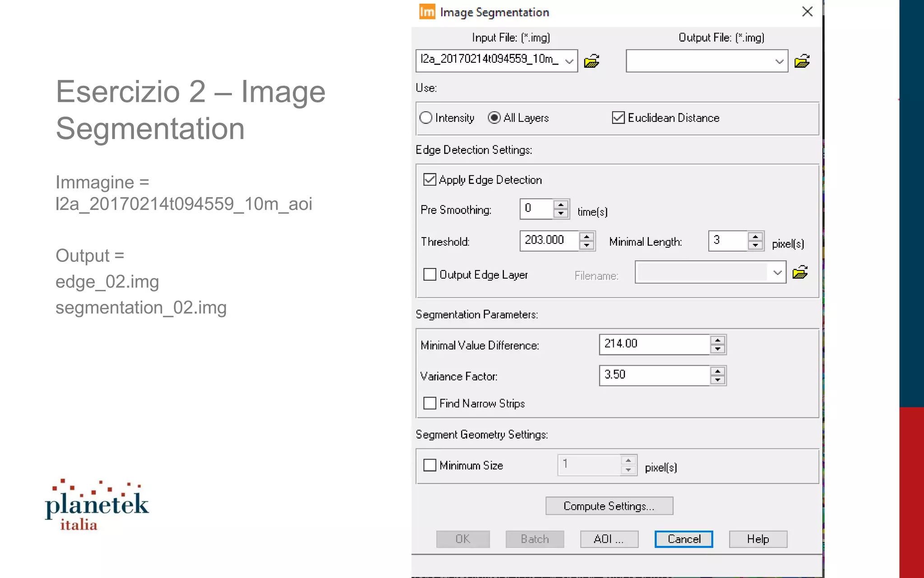Enable the Find Narrow Strips option
This screenshot has height=578, width=924.
coord(430,403)
